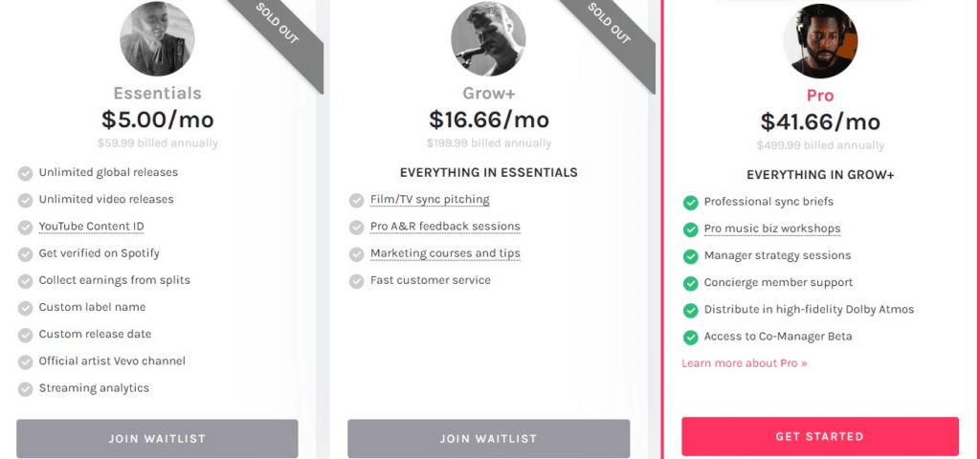Screen dimensions: 980x459
Task: Click the YouTube Content ID underlined feature
Action: (91, 227)
